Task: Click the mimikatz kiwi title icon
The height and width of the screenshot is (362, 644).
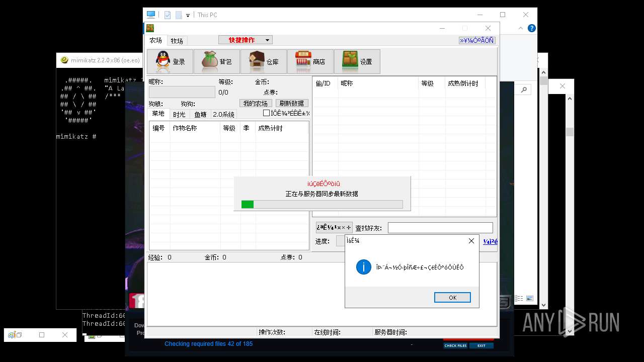Action: pyautogui.click(x=64, y=60)
